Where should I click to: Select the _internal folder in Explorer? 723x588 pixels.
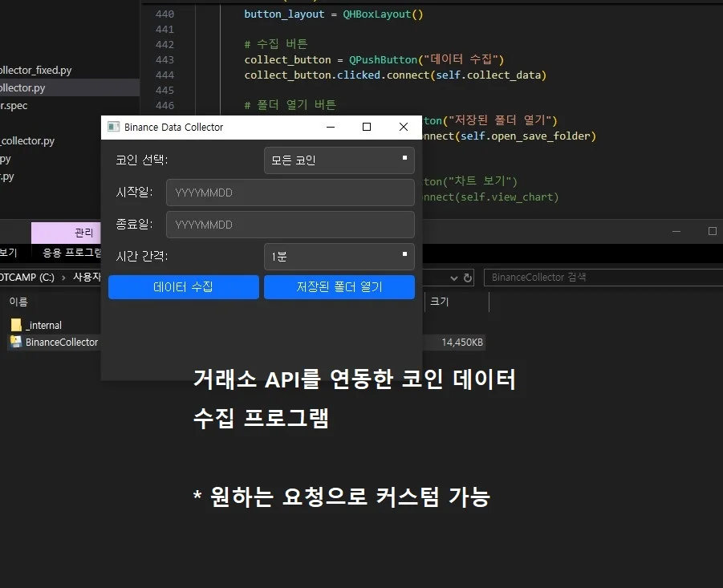coord(45,326)
